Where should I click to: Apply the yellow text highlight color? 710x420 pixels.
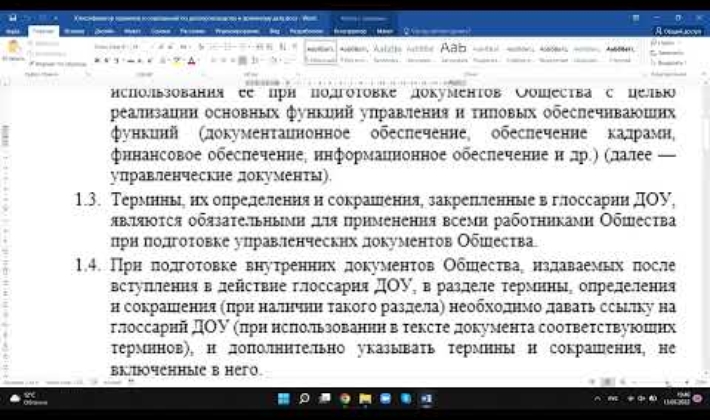point(177,61)
